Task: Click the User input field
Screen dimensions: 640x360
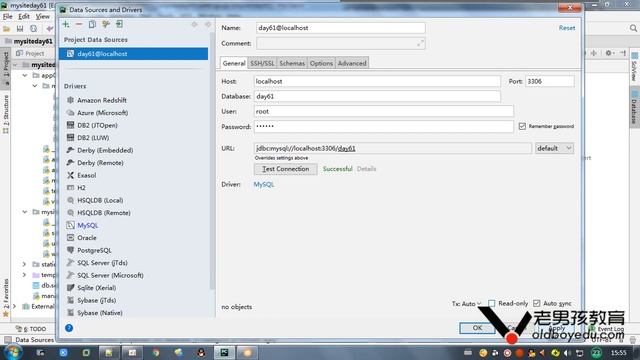Action: point(383,111)
